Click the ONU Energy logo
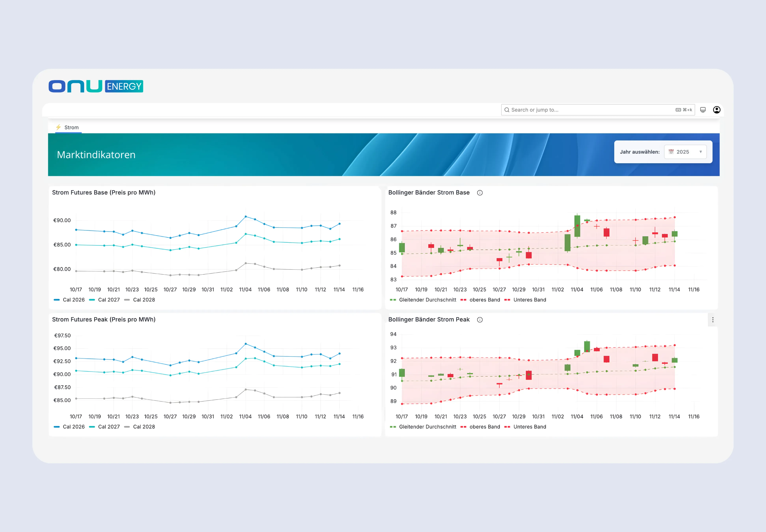 96,86
